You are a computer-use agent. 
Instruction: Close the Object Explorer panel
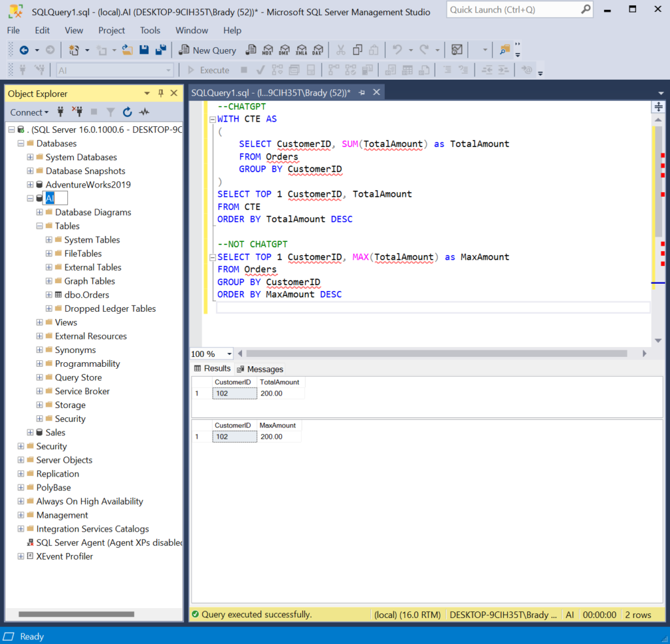[174, 93]
